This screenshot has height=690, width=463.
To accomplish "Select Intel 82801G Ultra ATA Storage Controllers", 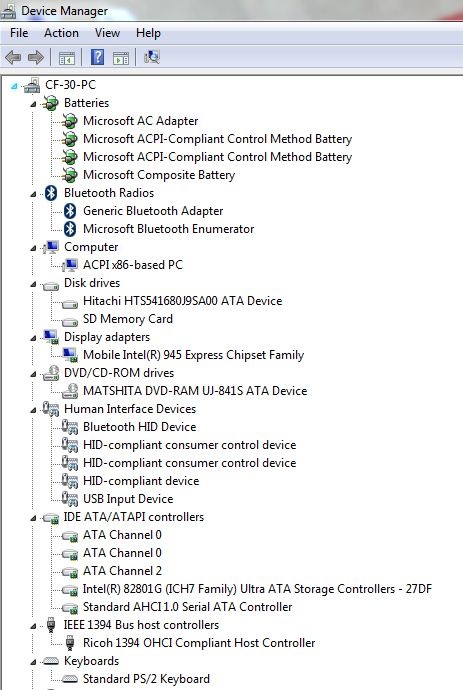I will 257,589.
